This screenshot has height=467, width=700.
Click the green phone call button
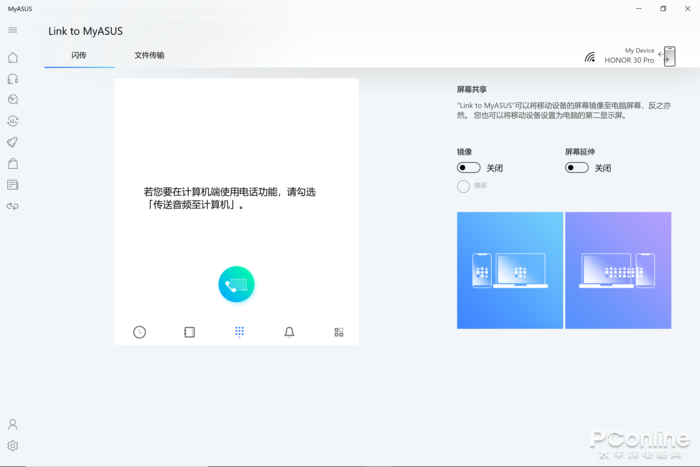tap(236, 285)
